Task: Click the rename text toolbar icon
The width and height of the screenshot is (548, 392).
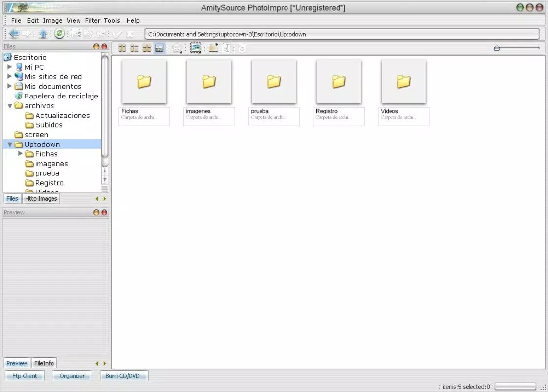Action: pos(226,48)
